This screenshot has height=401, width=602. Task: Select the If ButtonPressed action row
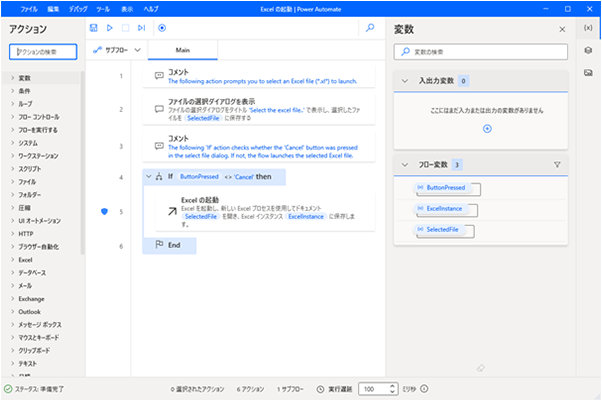pyautogui.click(x=214, y=177)
